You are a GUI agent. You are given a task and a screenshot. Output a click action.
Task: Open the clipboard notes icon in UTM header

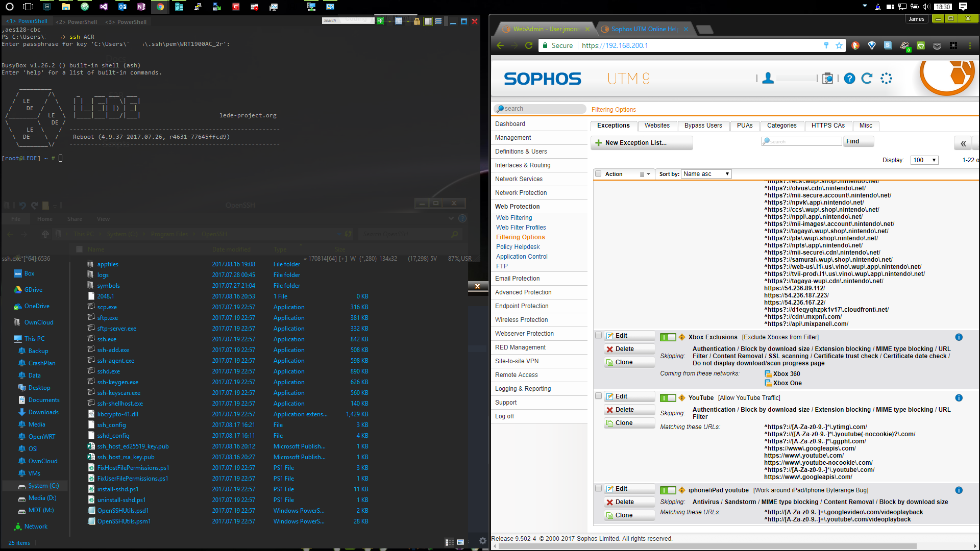[x=827, y=78]
